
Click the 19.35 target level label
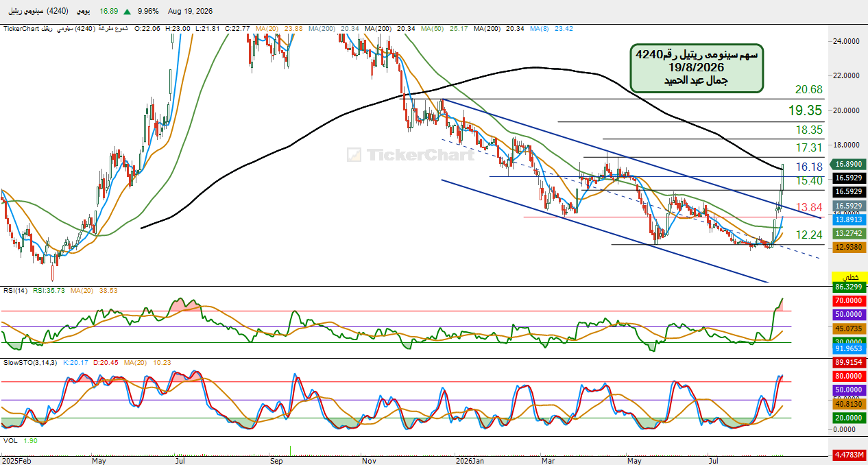[x=805, y=110]
